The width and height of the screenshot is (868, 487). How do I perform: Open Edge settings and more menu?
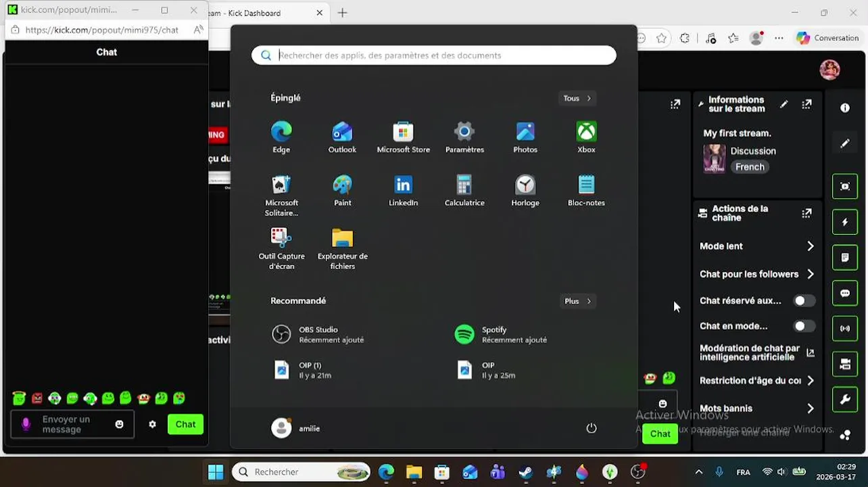coord(779,38)
